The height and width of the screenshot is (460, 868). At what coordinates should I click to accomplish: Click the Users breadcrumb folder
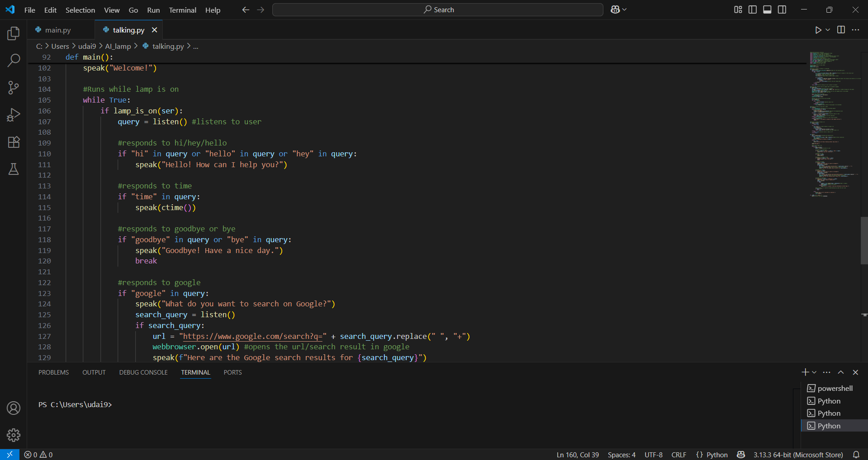click(x=60, y=46)
